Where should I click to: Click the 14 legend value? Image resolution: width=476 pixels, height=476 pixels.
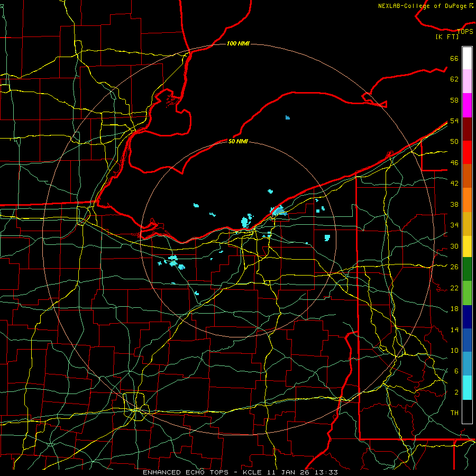[454, 329]
